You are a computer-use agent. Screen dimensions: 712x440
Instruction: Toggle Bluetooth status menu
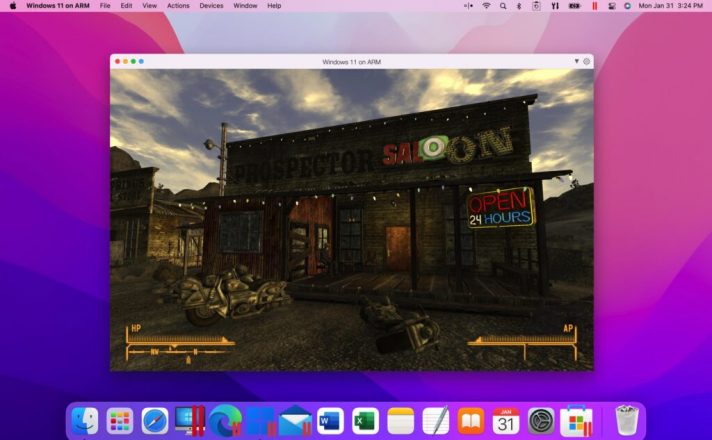pos(519,6)
